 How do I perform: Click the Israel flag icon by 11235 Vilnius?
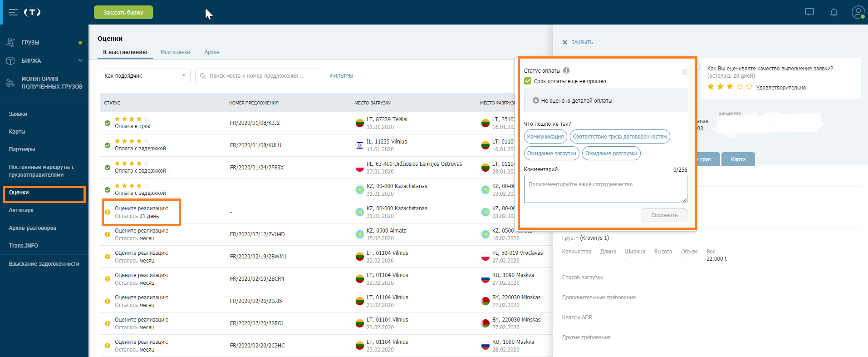[359, 145]
